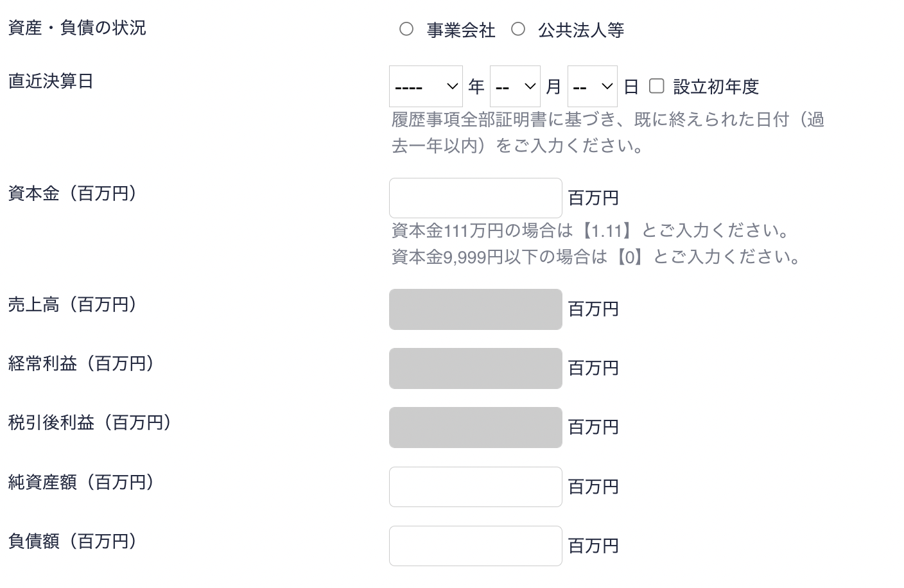Open the year (年) dropdown

coord(426,86)
